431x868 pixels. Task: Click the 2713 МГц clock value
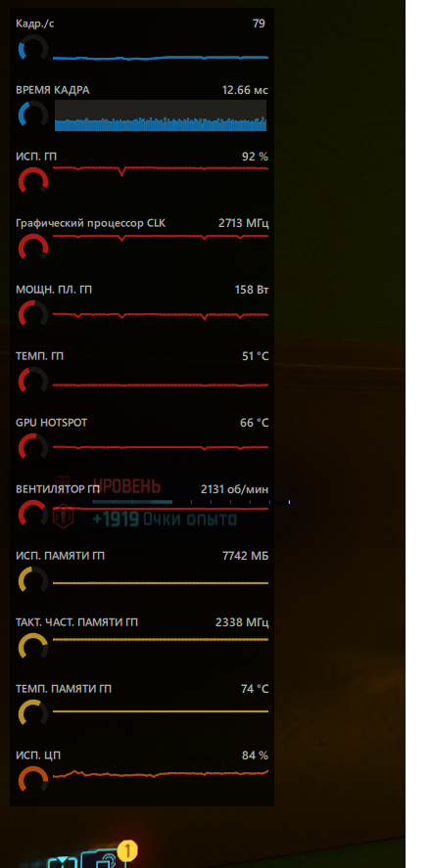pyautogui.click(x=244, y=223)
